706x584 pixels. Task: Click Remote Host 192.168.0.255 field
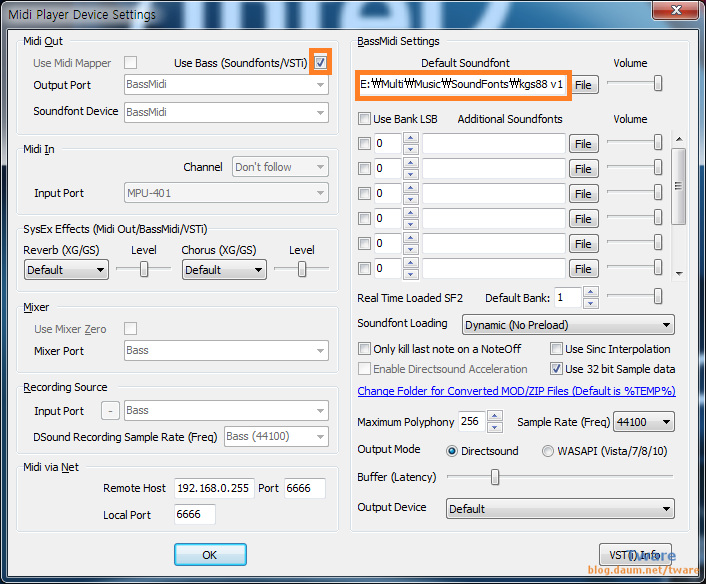click(214, 488)
